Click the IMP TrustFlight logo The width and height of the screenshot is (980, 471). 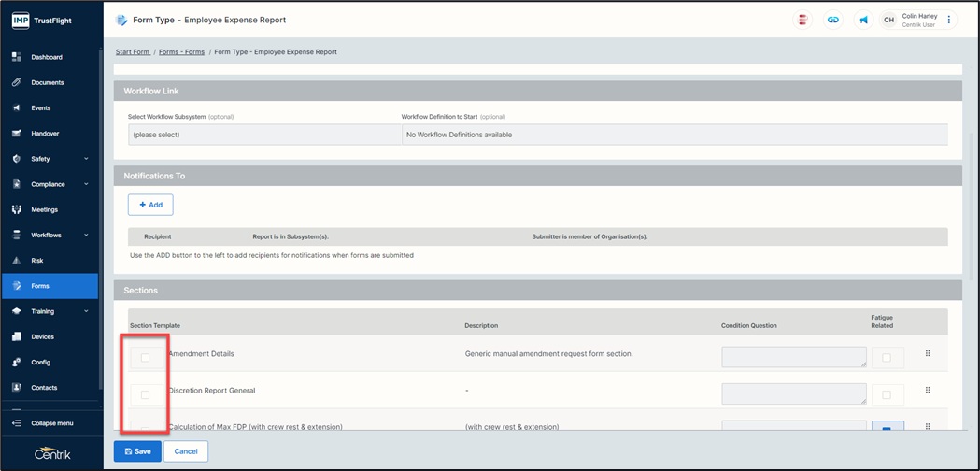[x=42, y=21]
